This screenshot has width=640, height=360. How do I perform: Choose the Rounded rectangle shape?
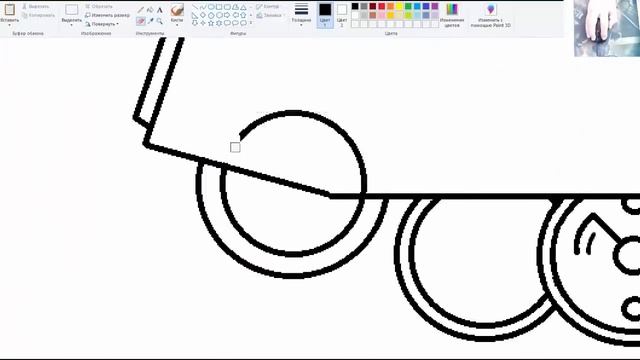(x=227, y=7)
